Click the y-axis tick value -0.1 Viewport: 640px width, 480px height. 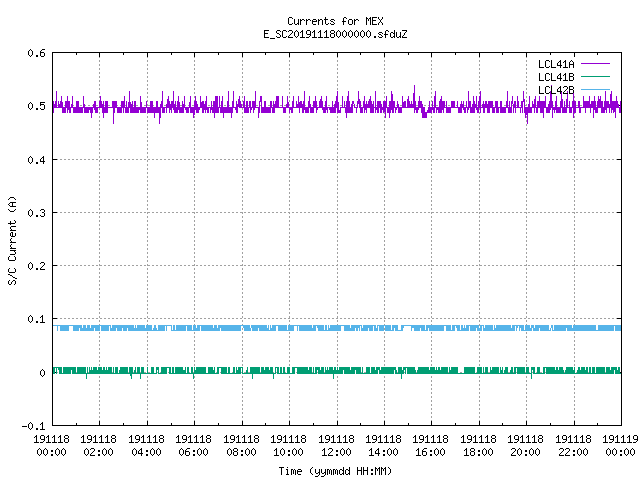33,426
